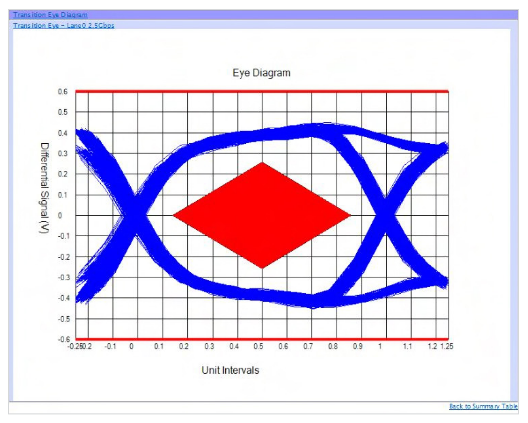Click y-axis tick label 0.6
This screenshot has width=528, height=423.
coord(63,92)
